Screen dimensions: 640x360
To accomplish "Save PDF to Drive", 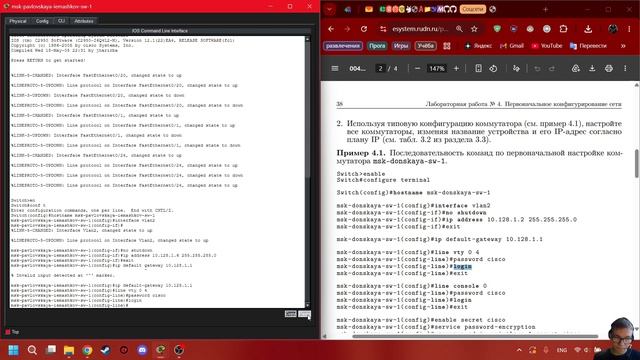I will coord(576,69).
